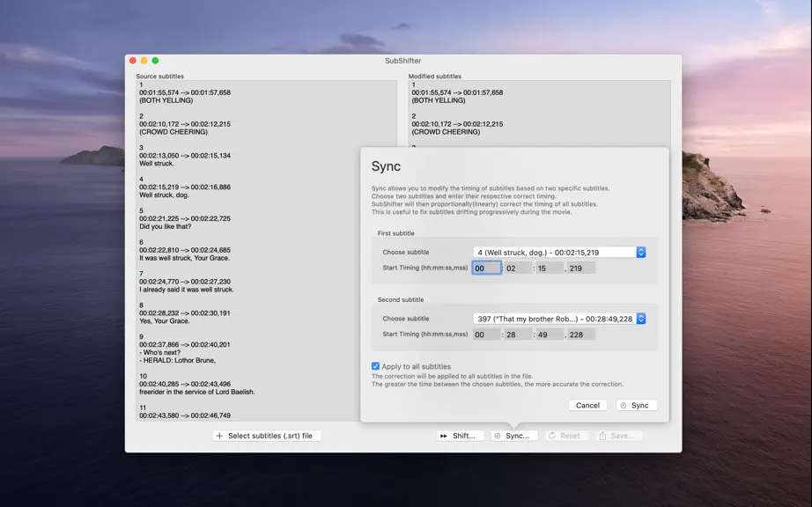Click source line 'It was well struck, Your Grace.'
Image resolution: width=812 pixels, height=507 pixels.
coord(184,258)
